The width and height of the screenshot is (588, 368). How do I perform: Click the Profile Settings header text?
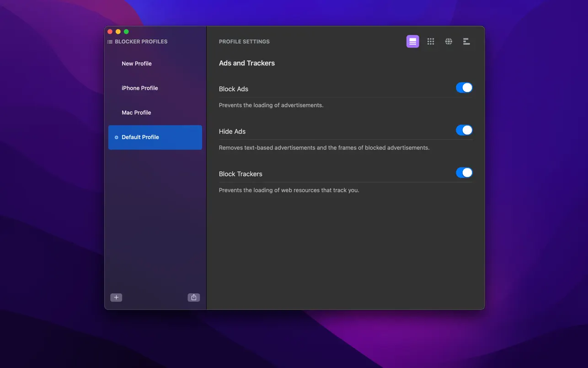pyautogui.click(x=244, y=42)
